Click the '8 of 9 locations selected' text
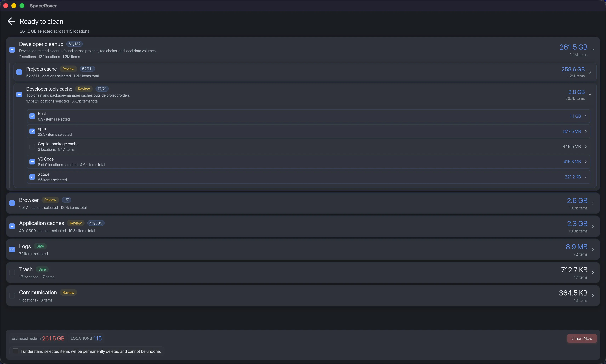606x364 pixels. 58,165
